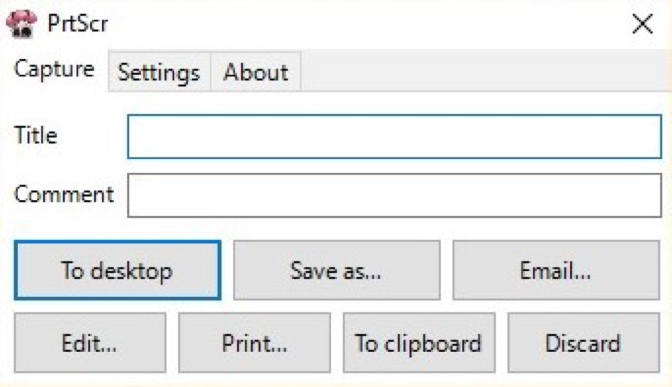Screen dimensions: 672x387
Task: Send the capture via Email...
Action: pyautogui.click(x=556, y=270)
